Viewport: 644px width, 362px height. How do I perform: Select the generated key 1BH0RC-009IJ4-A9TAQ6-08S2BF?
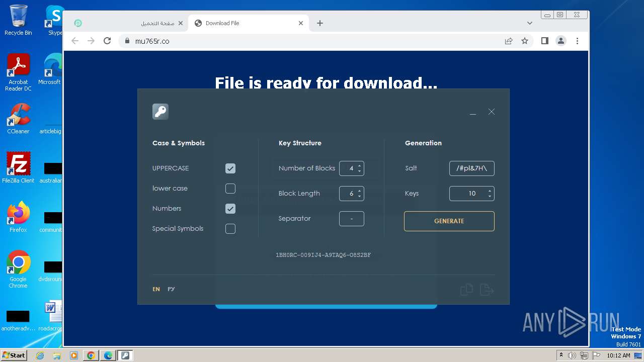click(x=323, y=255)
